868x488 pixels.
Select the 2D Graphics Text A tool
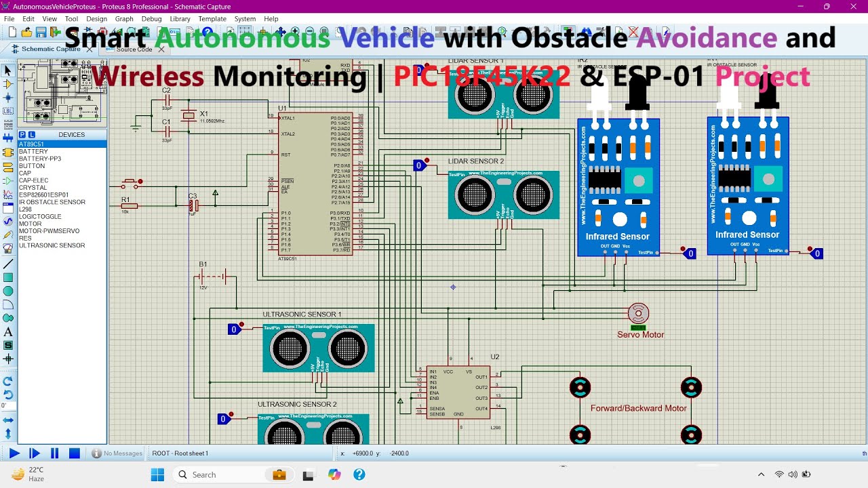click(x=8, y=332)
